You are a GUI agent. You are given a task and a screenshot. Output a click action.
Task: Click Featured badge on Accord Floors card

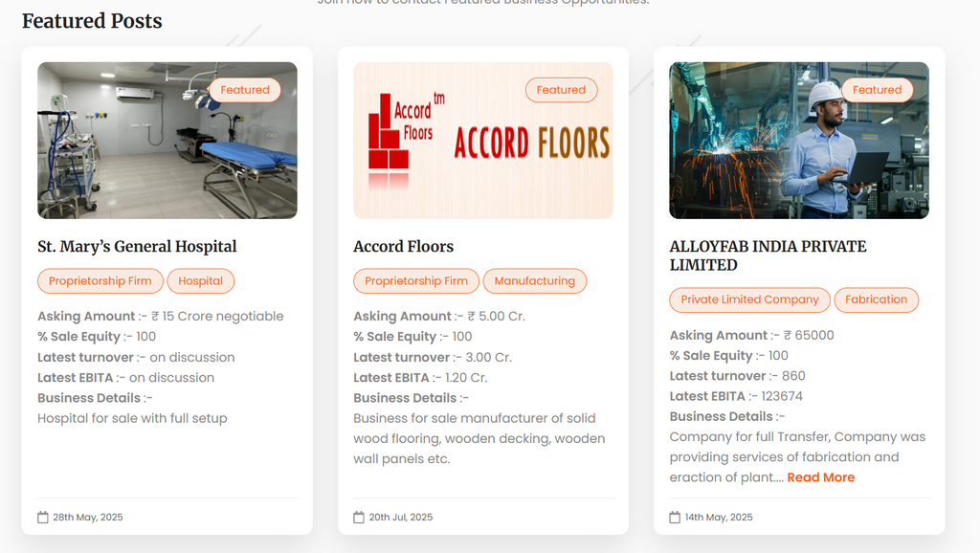click(x=561, y=90)
